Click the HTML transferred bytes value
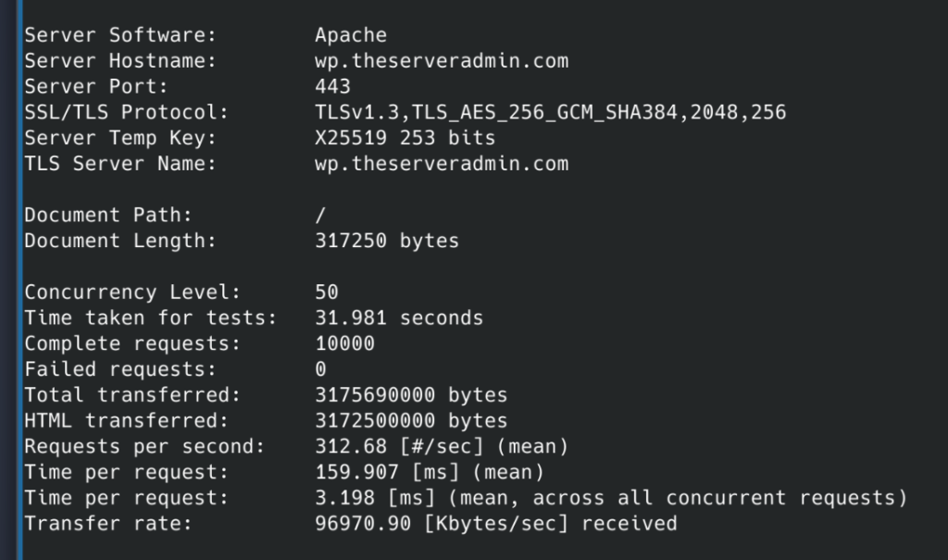 pos(411,421)
